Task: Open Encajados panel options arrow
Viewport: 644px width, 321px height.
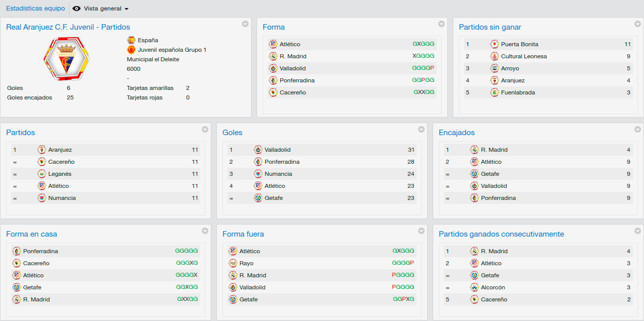Action: (x=637, y=129)
